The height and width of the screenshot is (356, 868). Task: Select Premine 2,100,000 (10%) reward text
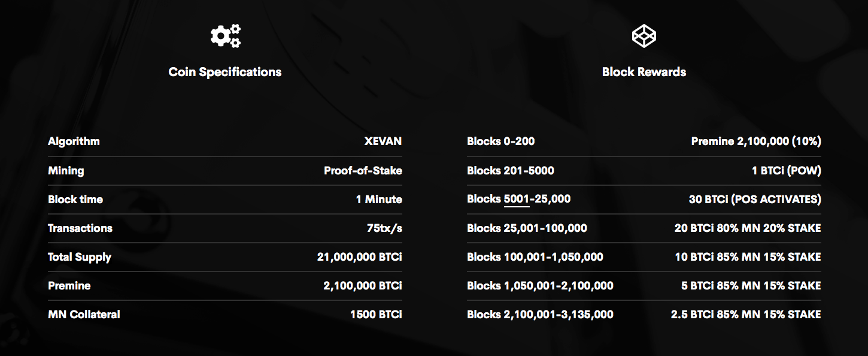pyautogui.click(x=756, y=141)
